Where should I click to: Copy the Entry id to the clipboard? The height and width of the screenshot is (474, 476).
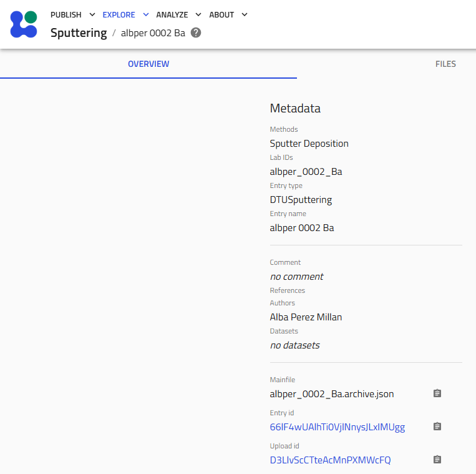(437, 427)
